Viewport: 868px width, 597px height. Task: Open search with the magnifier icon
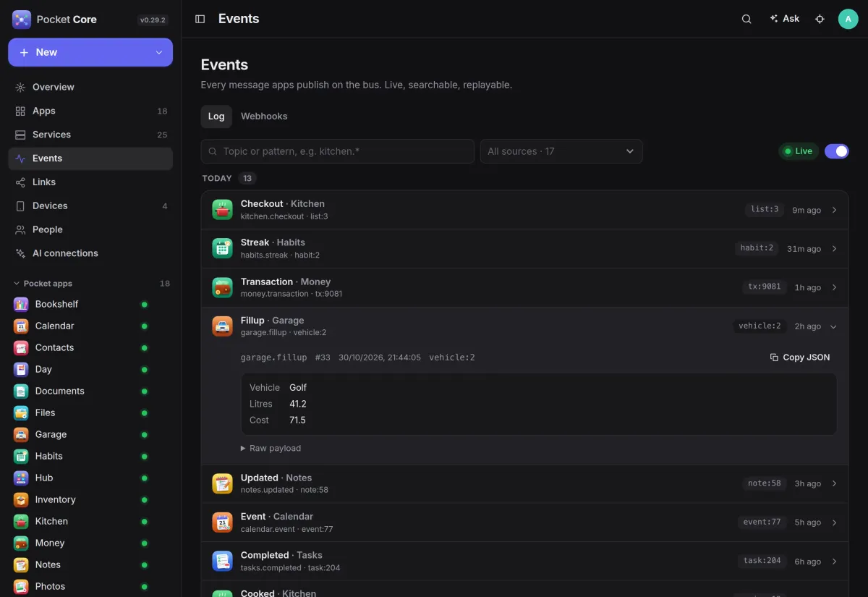tap(746, 19)
